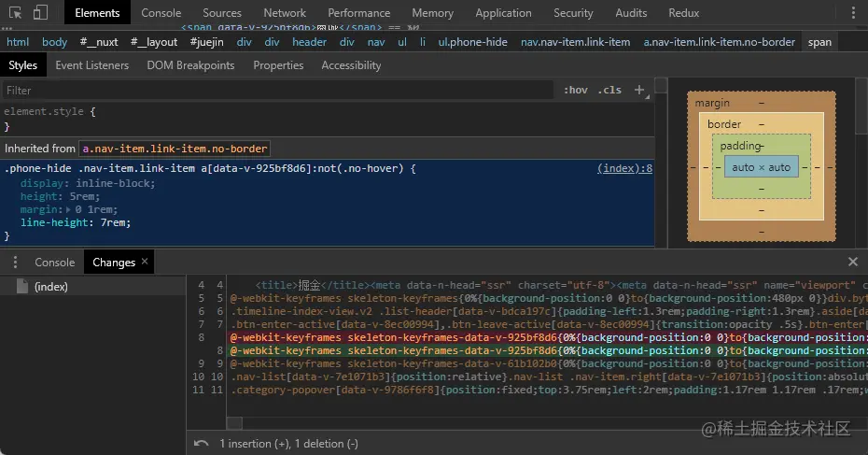
Task: Click the Filter styles input field
Action: [x=277, y=90]
